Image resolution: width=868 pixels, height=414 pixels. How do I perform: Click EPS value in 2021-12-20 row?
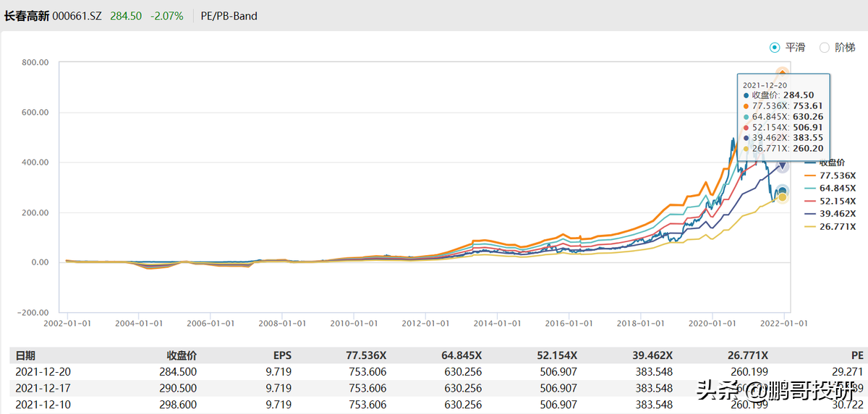pyautogui.click(x=279, y=371)
